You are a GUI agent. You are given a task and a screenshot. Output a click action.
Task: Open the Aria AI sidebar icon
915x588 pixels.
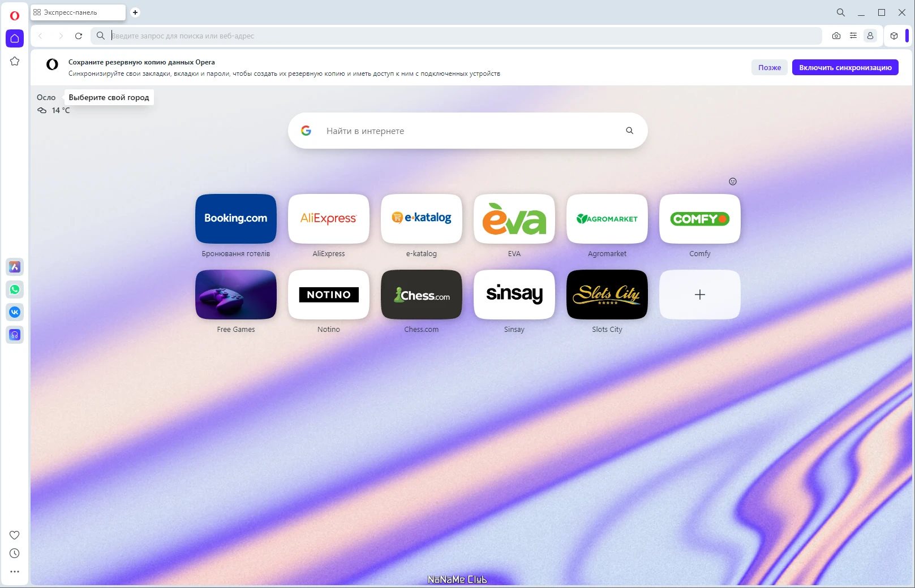tap(15, 267)
